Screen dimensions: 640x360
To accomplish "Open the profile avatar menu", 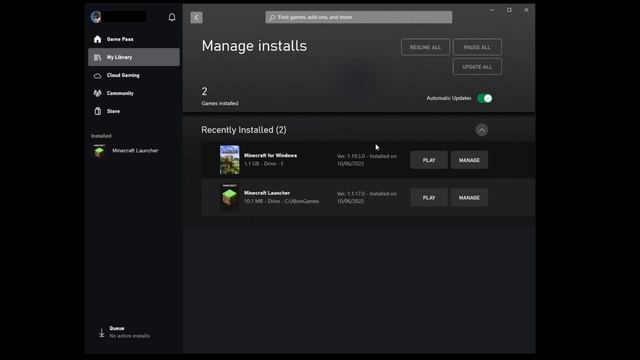I will pos(96,17).
